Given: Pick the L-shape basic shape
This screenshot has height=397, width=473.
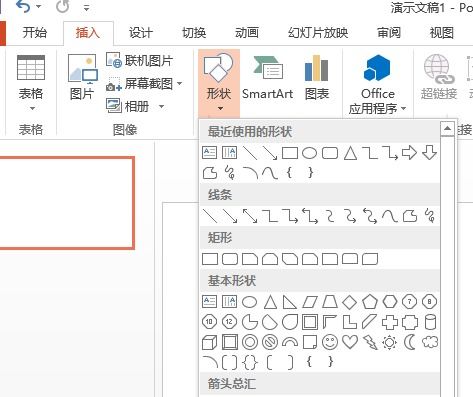Looking at the screenshot, I should click(x=350, y=322).
